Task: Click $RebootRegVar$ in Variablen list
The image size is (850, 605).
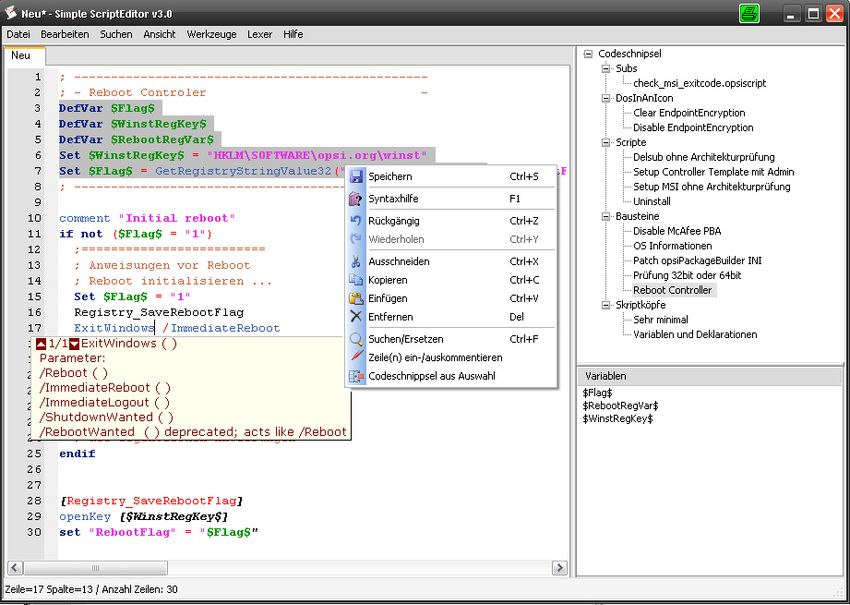Action: (x=620, y=406)
